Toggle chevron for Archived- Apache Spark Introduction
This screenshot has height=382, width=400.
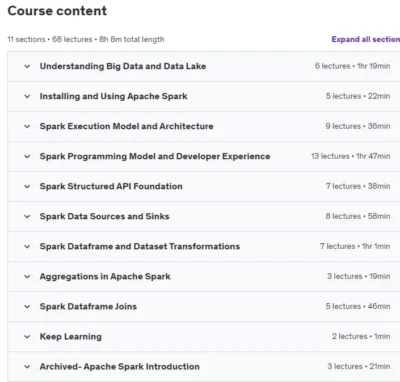point(27,366)
